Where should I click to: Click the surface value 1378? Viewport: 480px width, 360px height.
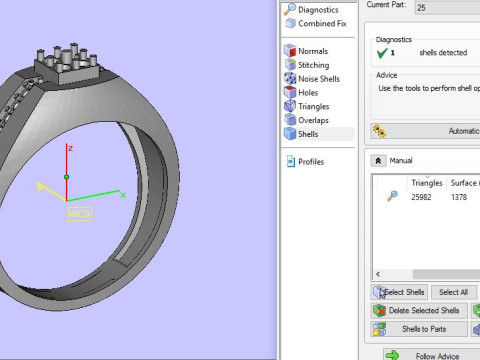[459, 197]
